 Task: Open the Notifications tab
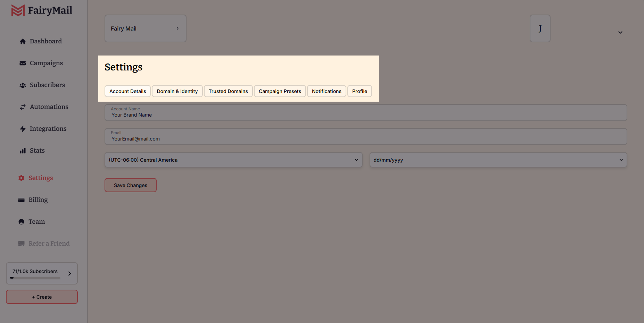[326, 91]
